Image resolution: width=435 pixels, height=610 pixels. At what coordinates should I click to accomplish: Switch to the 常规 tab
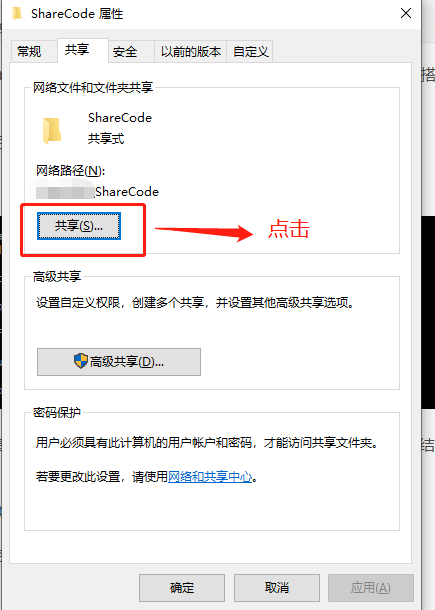[x=29, y=51]
